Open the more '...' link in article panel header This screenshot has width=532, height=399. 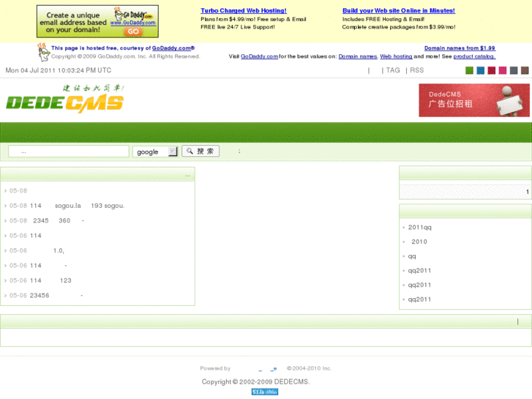pos(187,175)
